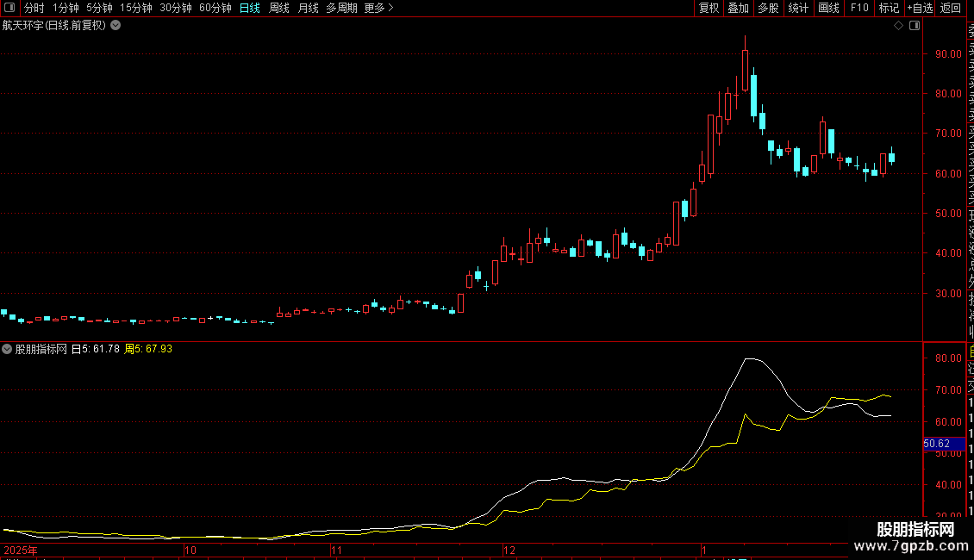Image resolution: width=974 pixels, height=560 pixels.
Task: Click the 统计 statistics button
Action: (x=798, y=8)
